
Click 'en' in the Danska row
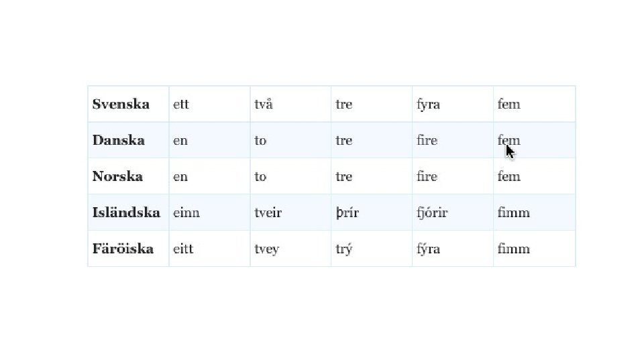click(x=180, y=140)
